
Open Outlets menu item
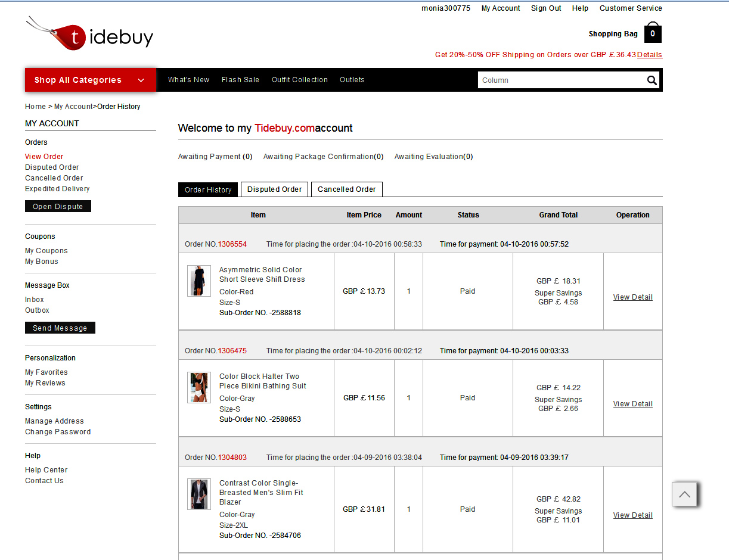click(352, 80)
